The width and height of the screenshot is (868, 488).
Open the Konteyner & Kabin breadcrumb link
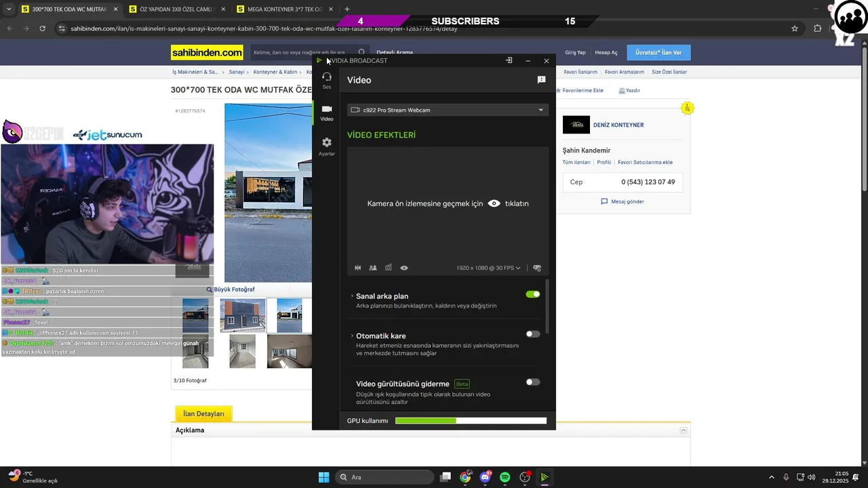(275, 72)
